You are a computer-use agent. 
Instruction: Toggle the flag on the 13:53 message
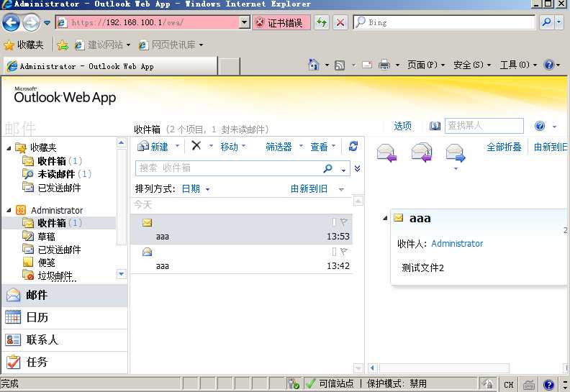tap(343, 222)
